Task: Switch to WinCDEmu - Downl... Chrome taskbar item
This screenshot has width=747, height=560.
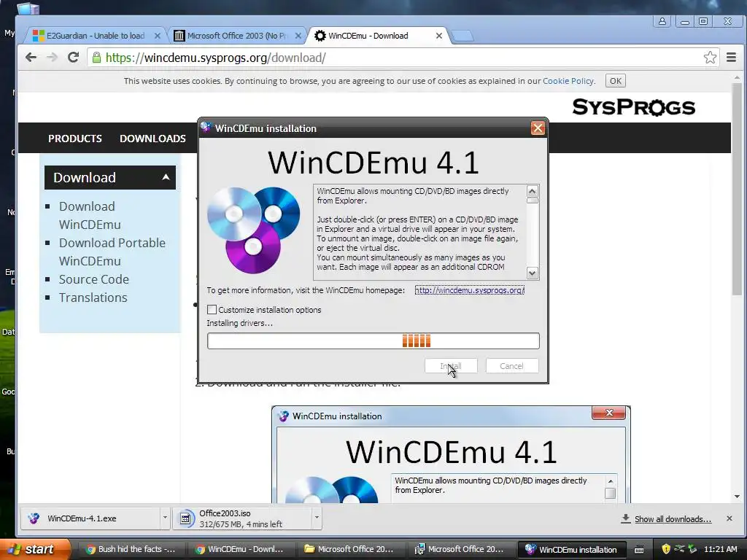Action: tap(240, 549)
